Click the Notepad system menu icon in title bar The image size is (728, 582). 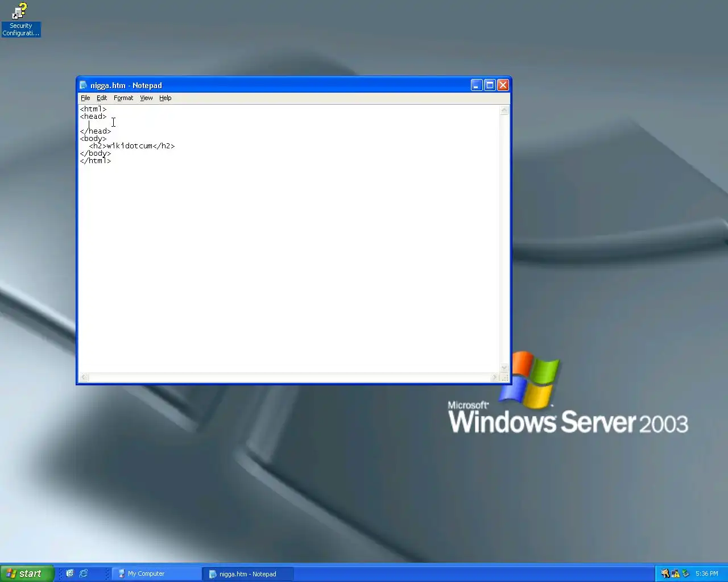84,85
